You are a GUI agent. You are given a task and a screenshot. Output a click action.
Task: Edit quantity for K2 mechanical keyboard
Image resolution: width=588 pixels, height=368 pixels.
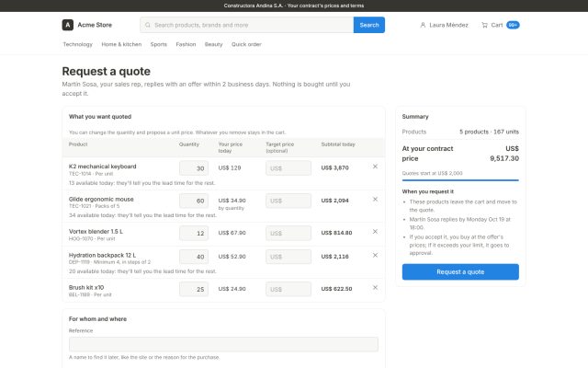(194, 168)
